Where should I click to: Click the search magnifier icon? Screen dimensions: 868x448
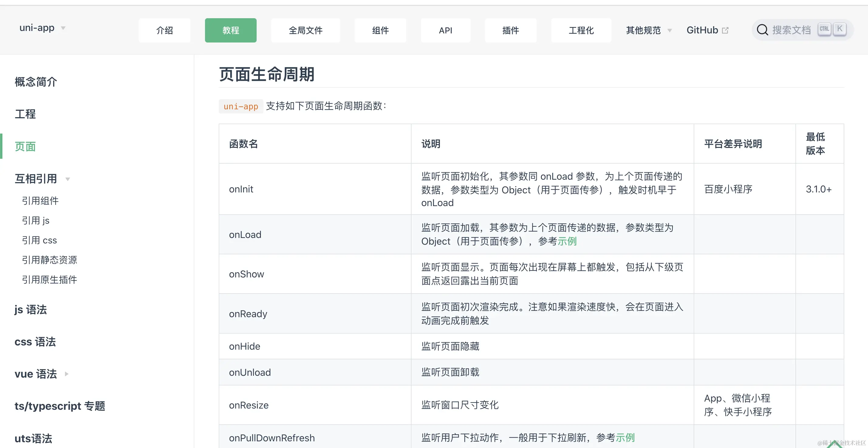pyautogui.click(x=762, y=30)
